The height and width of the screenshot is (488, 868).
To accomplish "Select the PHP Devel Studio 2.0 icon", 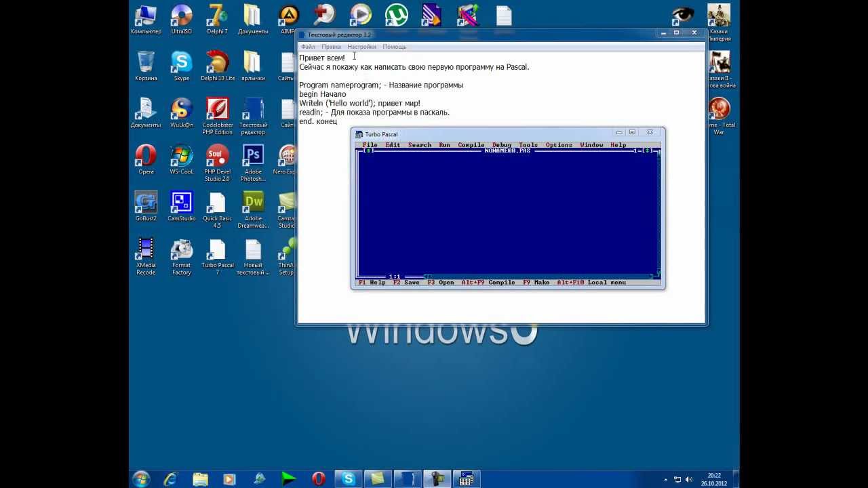I will tap(217, 163).
